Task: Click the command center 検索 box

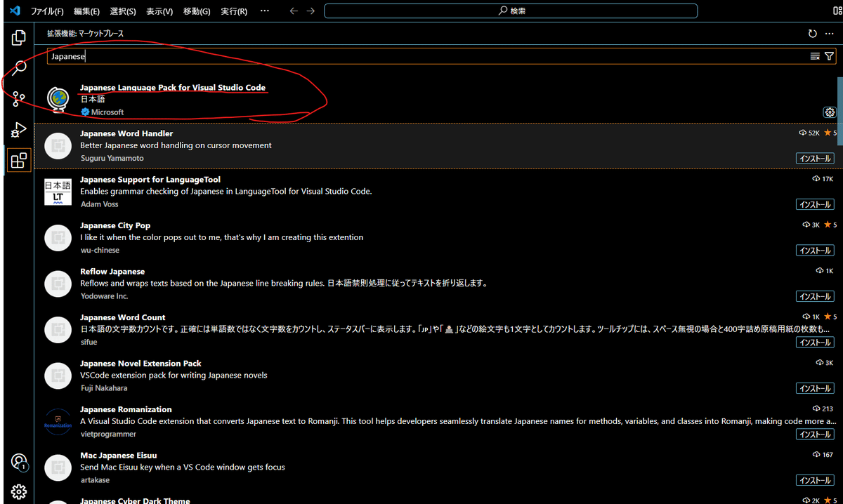Action: (x=511, y=11)
